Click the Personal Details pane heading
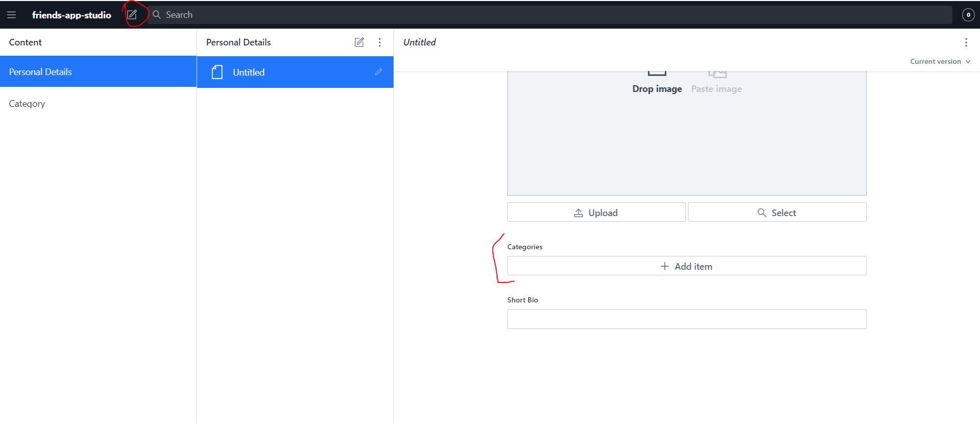Viewport: 980px width, 423px height. [238, 42]
